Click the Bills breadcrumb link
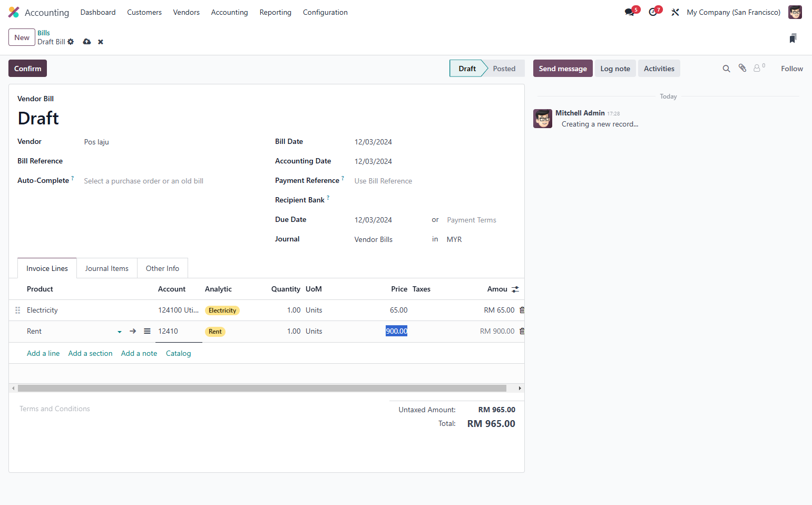This screenshot has width=812, height=505. (x=44, y=33)
